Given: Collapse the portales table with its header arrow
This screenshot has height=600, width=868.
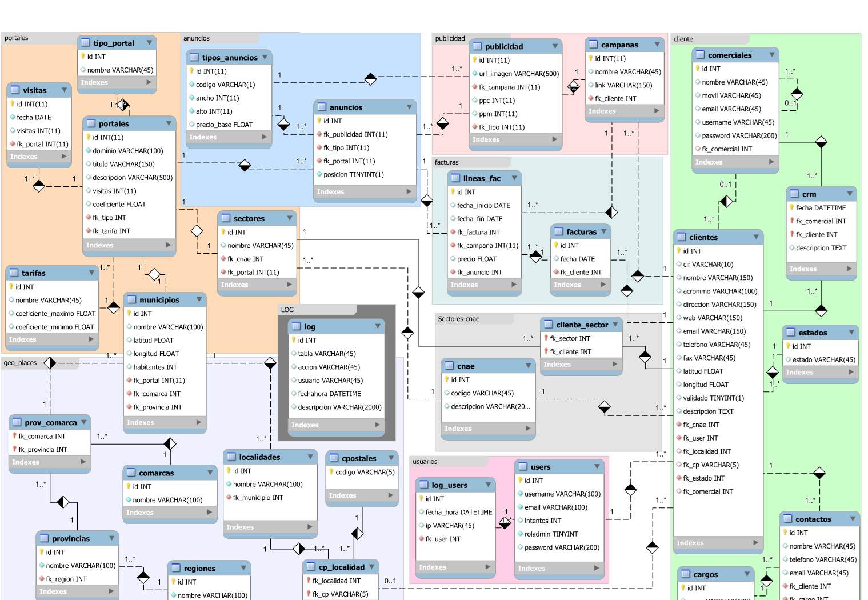Looking at the screenshot, I should (x=169, y=123).
